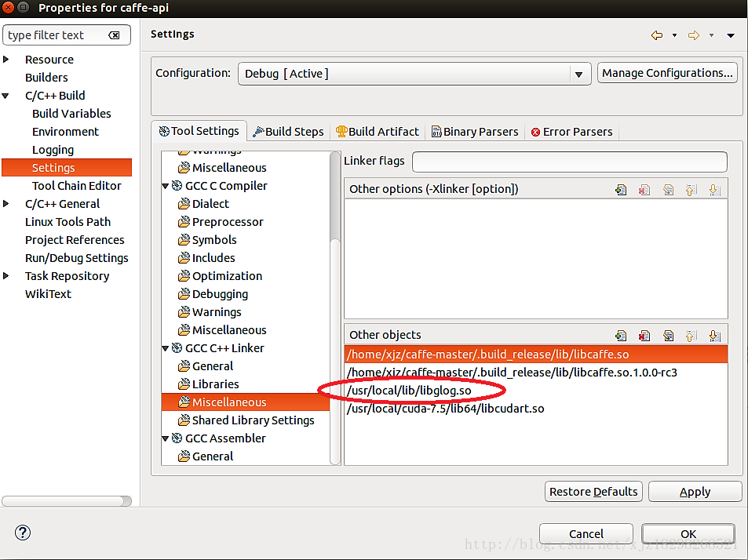This screenshot has height=560, width=748.
Task: Collapse the GCC Assembler section
Action: pyautogui.click(x=165, y=438)
